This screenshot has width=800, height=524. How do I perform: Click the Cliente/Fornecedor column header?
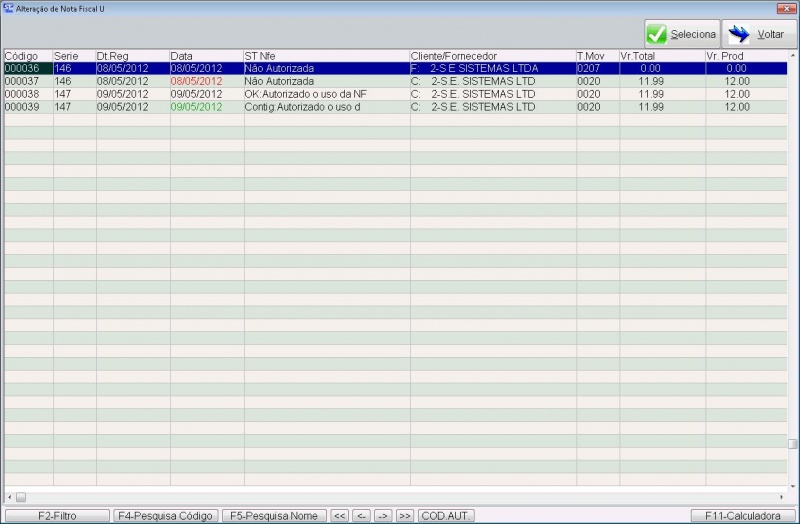492,56
